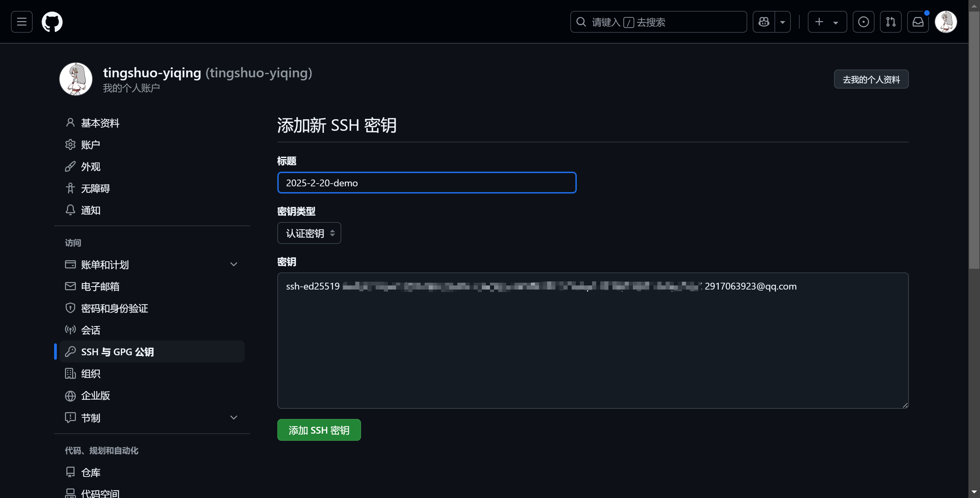Open the notifications inbox icon

(918, 22)
